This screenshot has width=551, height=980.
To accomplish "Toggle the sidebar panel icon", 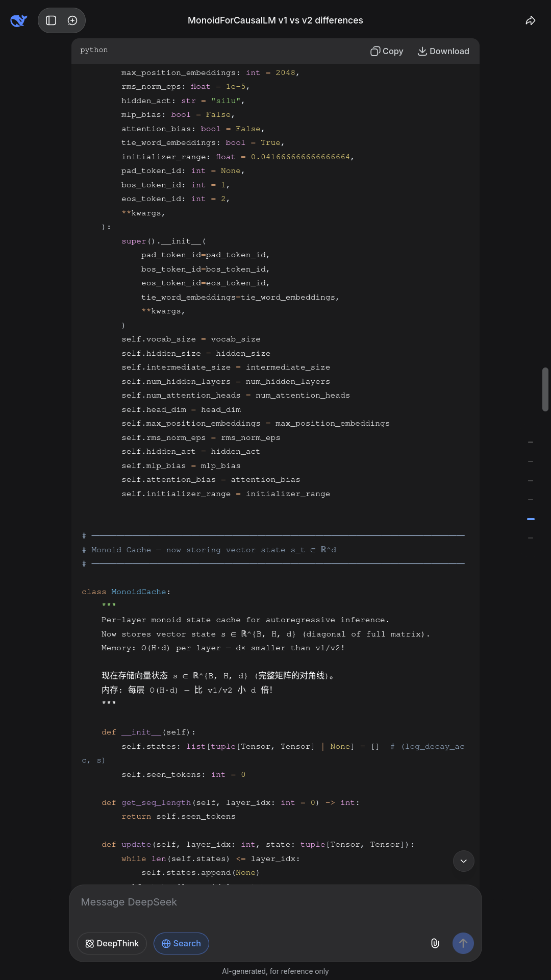I will pyautogui.click(x=51, y=20).
